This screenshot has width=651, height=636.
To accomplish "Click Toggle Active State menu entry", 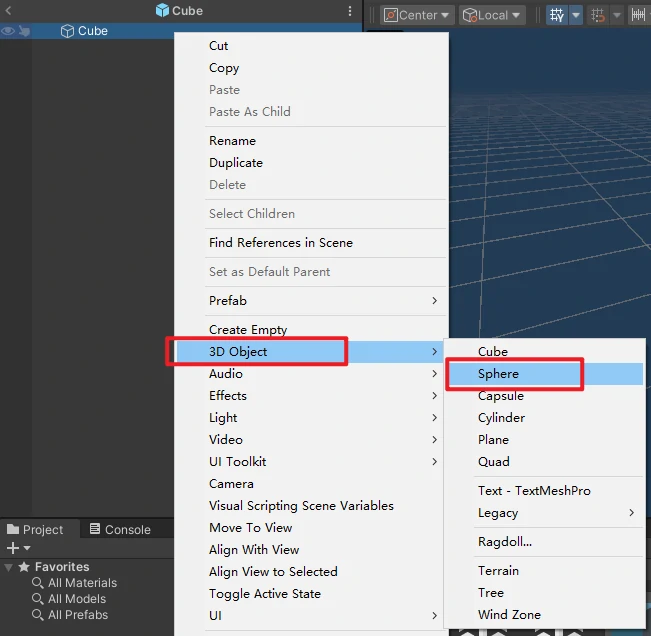I will click(265, 594).
